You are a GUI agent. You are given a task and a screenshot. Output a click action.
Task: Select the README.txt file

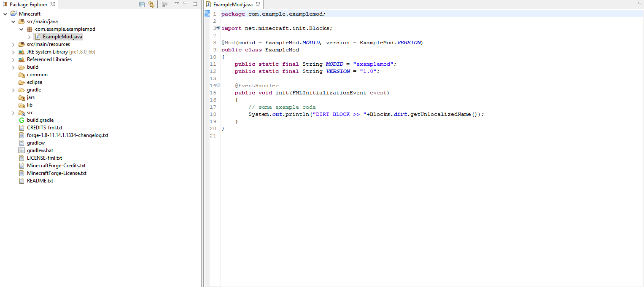39,181
